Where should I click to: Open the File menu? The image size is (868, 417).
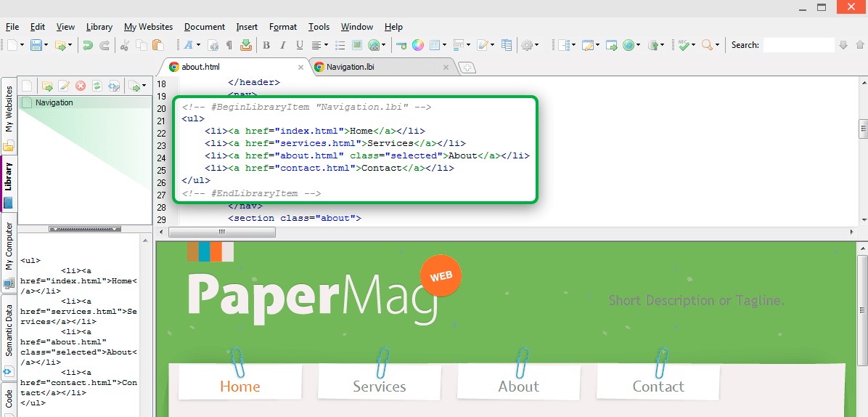[12, 27]
